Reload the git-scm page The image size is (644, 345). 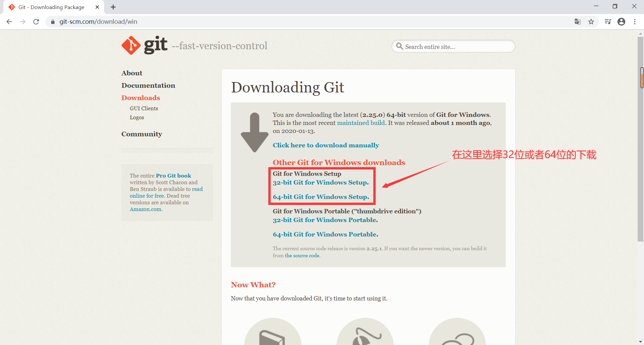[36, 22]
